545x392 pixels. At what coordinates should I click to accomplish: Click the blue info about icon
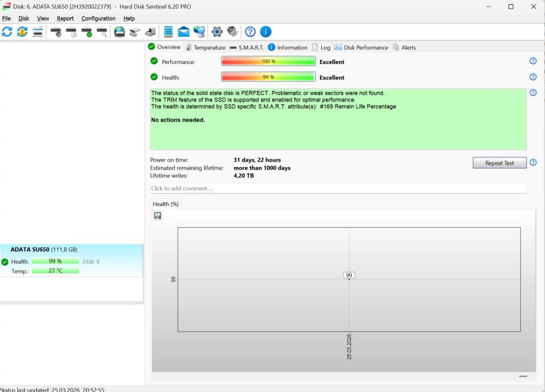coord(266,32)
